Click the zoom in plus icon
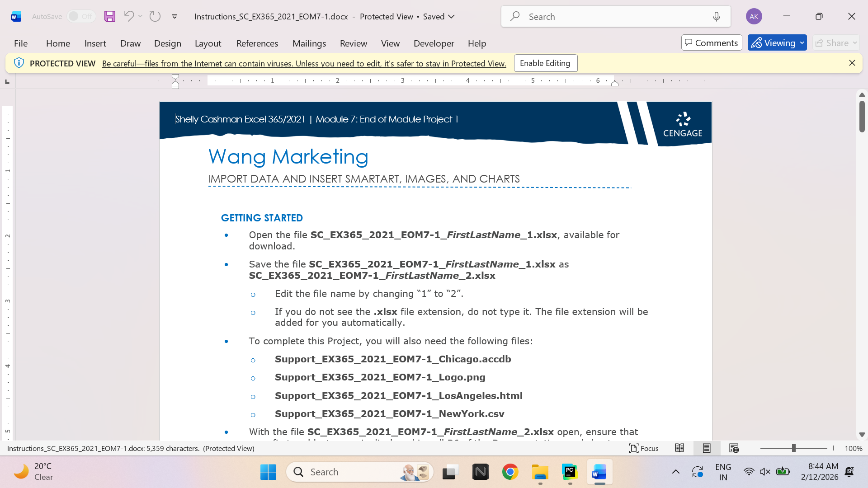Viewport: 868px width, 488px height. point(834,448)
